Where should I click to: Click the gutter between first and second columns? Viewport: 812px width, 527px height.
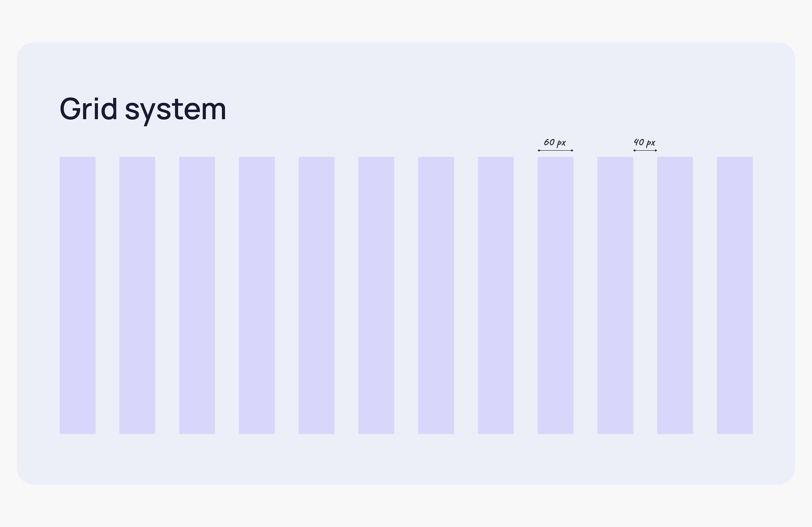coord(108,295)
